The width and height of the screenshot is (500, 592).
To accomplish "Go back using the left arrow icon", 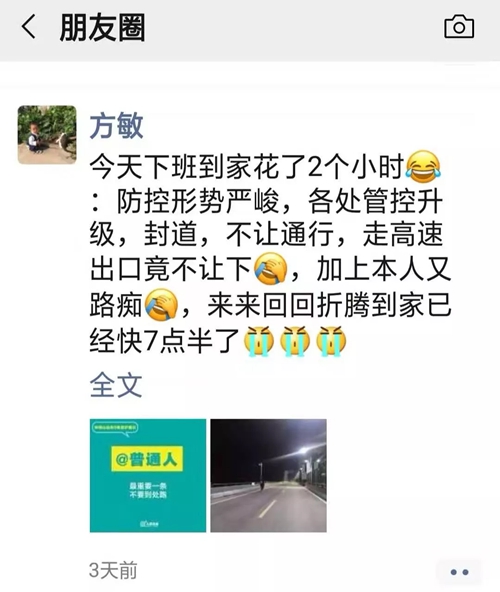I will (x=29, y=27).
